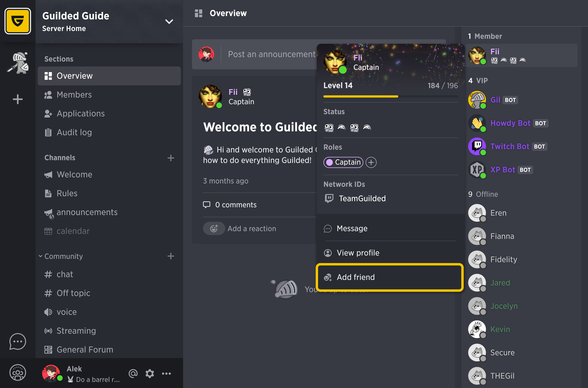Click Alek's avatar in the bottom bar
This screenshot has height=388, width=588.
coord(51,373)
